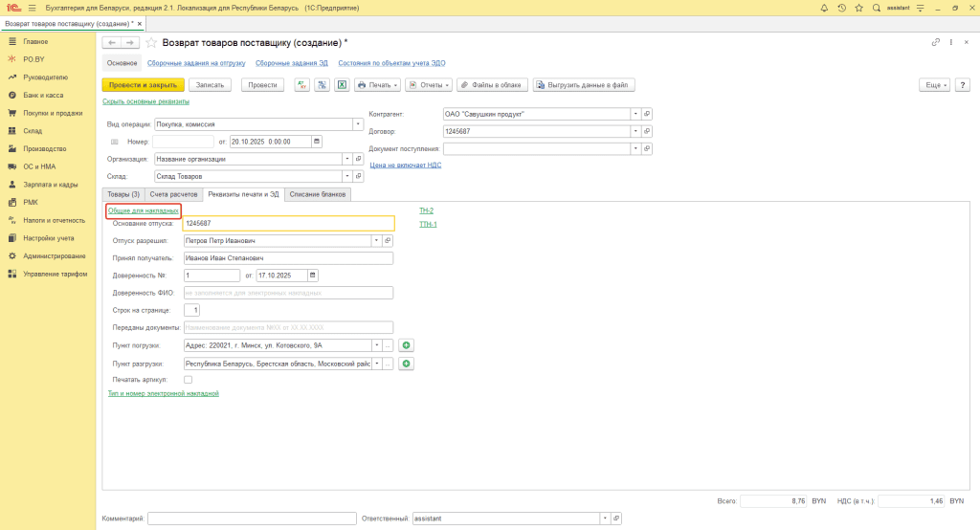Click into the Комментарий input field

tap(252, 519)
